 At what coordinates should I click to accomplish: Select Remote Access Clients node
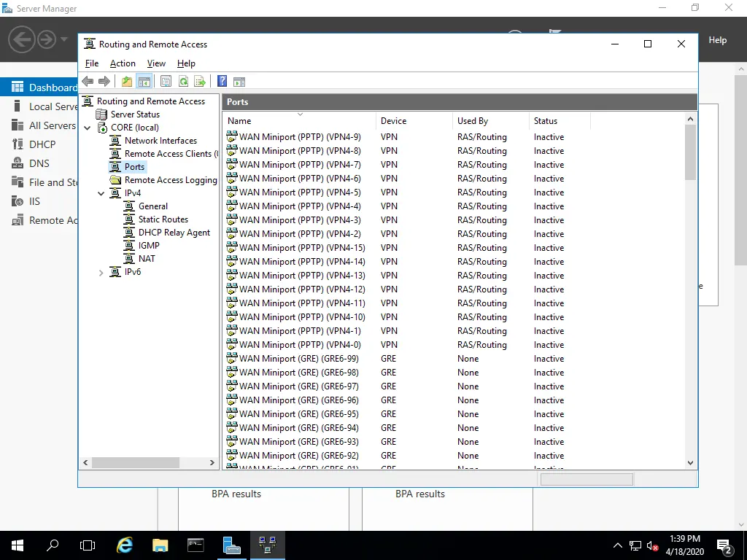click(x=169, y=154)
